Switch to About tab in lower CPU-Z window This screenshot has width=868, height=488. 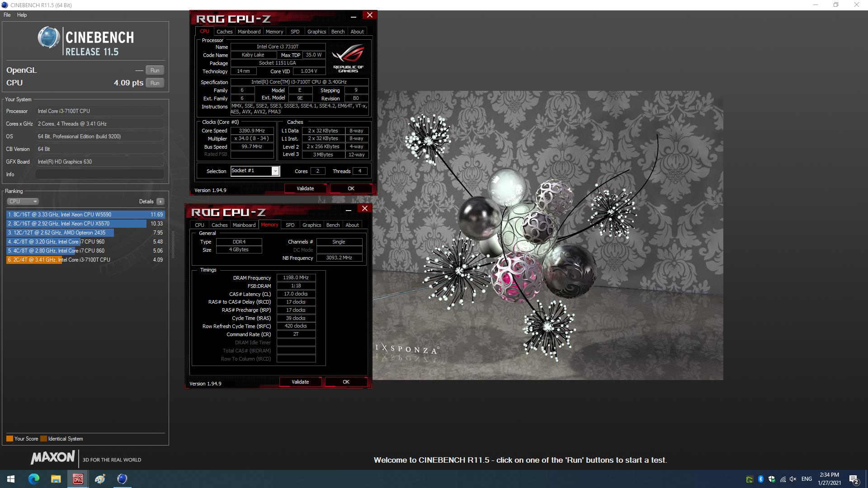click(x=352, y=225)
